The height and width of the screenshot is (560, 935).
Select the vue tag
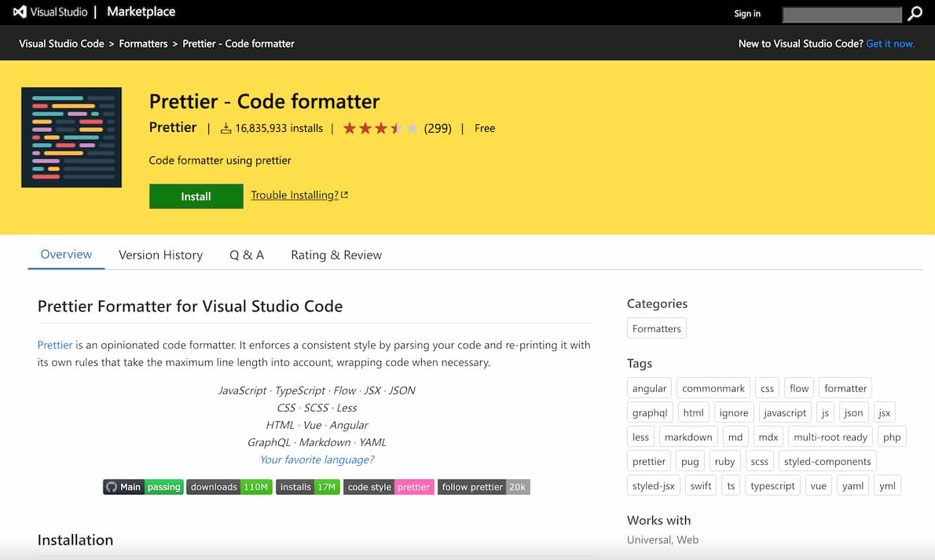(818, 486)
